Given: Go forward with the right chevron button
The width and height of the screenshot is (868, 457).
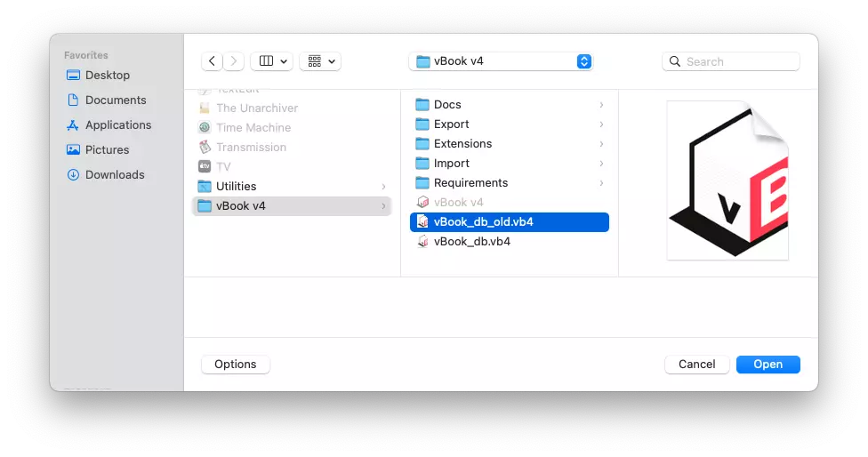Looking at the screenshot, I should click(234, 61).
